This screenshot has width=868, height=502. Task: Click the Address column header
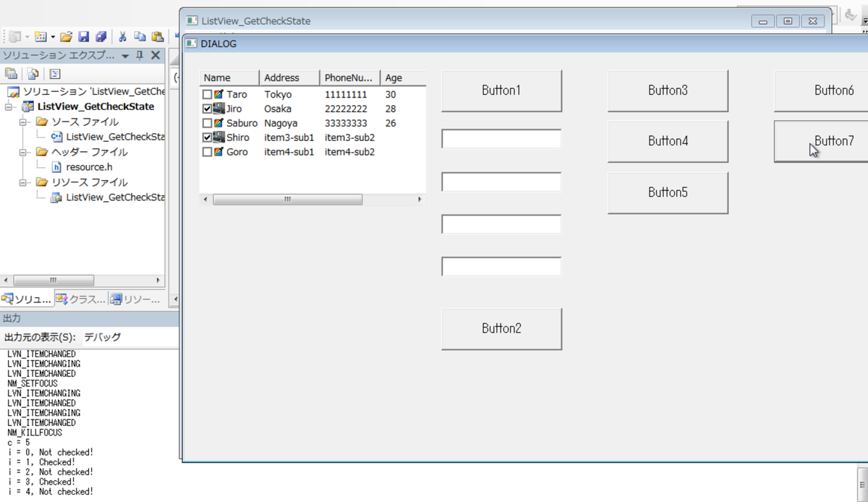point(289,77)
